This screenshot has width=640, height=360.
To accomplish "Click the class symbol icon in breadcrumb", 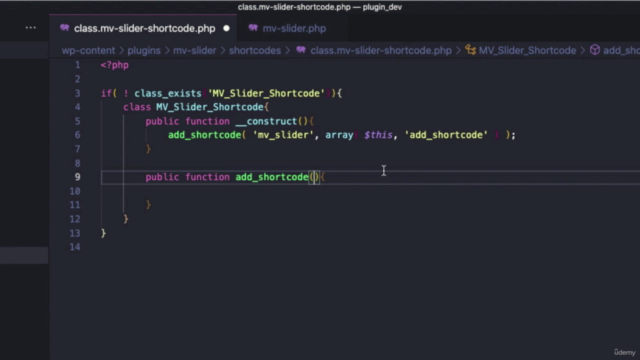I will 471,50.
